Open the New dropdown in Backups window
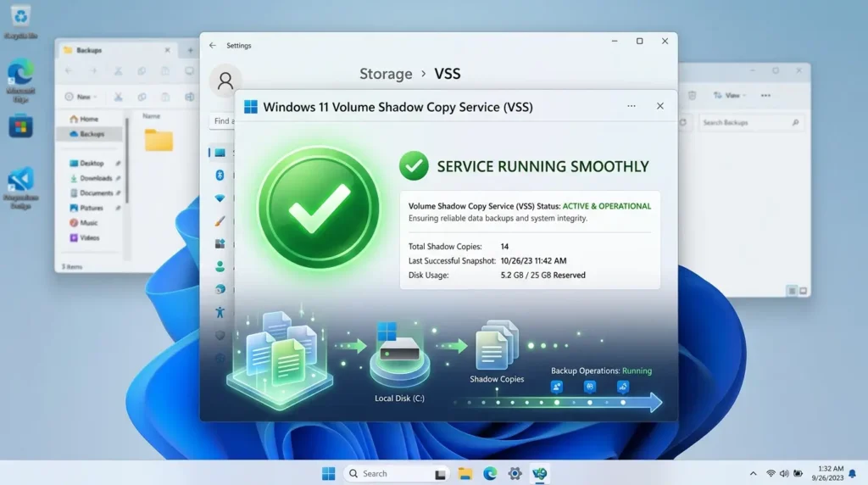The image size is (868, 485). pos(81,97)
